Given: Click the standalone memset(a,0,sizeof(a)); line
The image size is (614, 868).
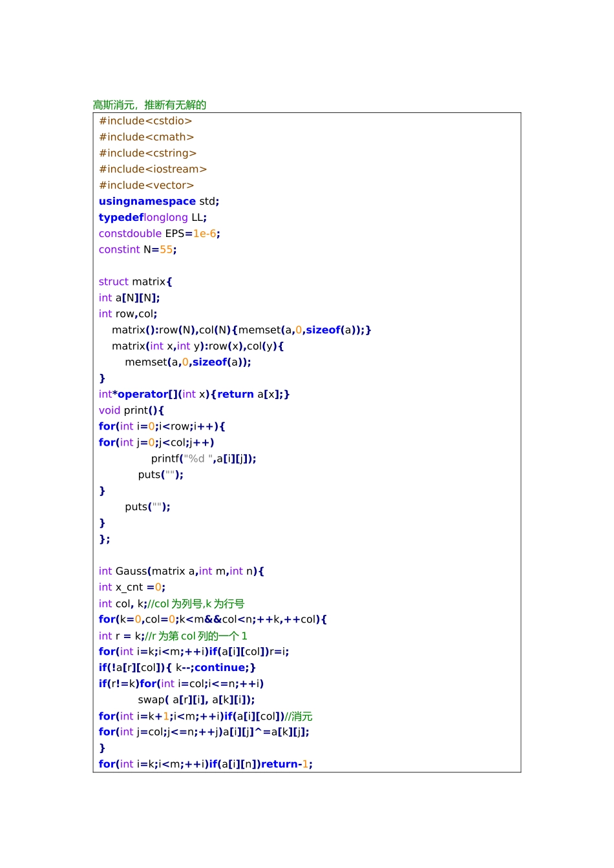Looking at the screenshot, I should pyautogui.click(x=188, y=362).
